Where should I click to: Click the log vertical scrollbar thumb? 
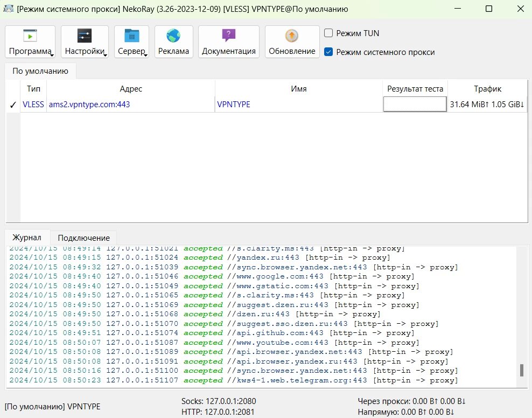[522, 370]
